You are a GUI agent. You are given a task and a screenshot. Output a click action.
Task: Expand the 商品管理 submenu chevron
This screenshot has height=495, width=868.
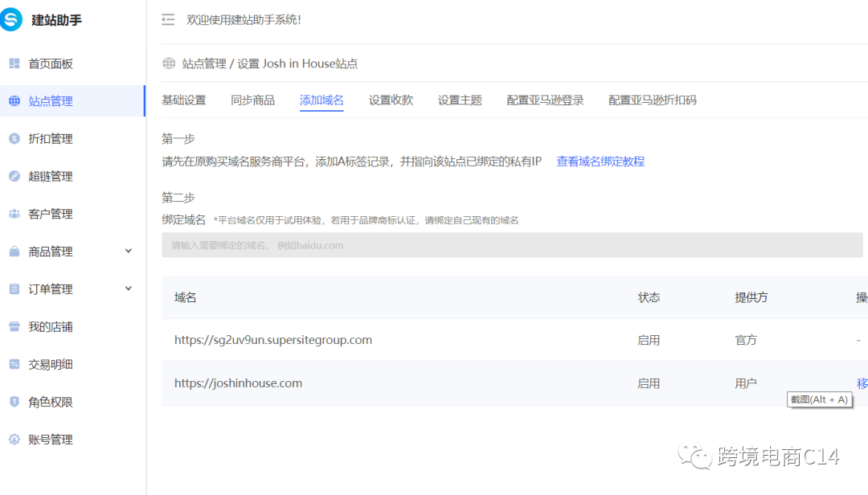click(x=129, y=251)
